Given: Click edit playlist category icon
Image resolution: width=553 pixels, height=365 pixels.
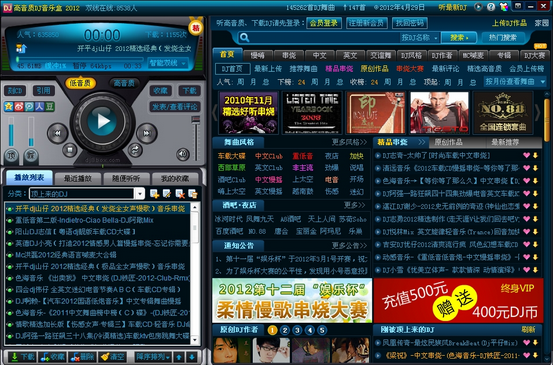Looking at the screenshot, I should 167,194.
